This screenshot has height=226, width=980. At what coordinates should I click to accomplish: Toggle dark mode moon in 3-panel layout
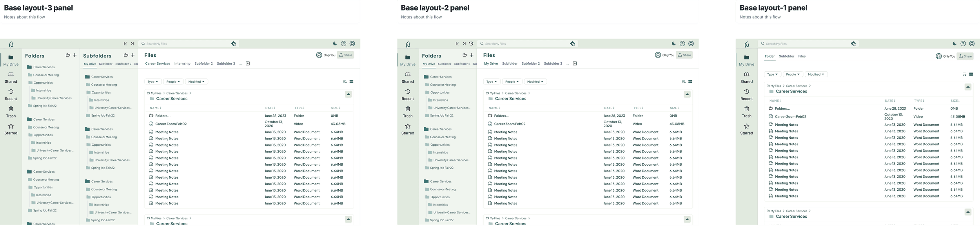tap(335, 44)
